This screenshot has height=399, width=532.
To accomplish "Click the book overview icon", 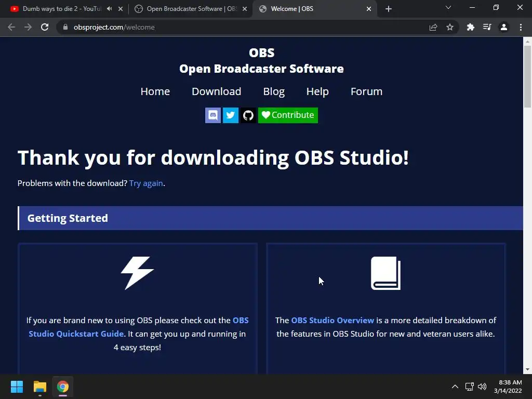I will pos(386,273).
